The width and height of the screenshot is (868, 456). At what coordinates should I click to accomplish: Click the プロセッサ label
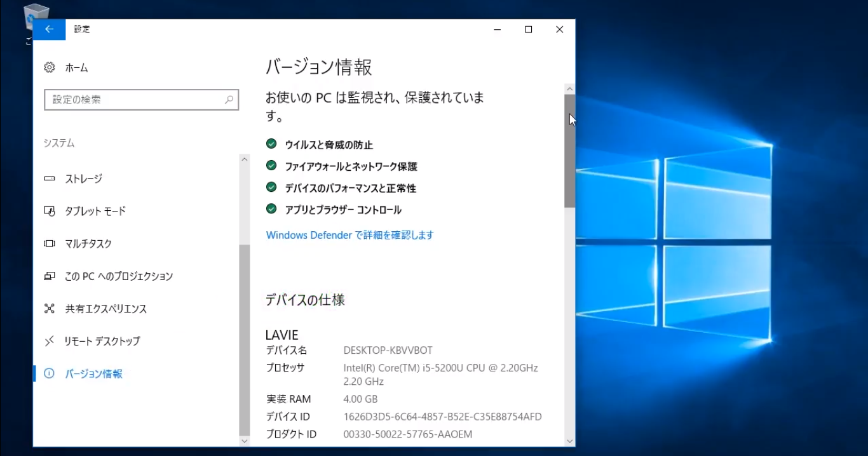(285, 368)
